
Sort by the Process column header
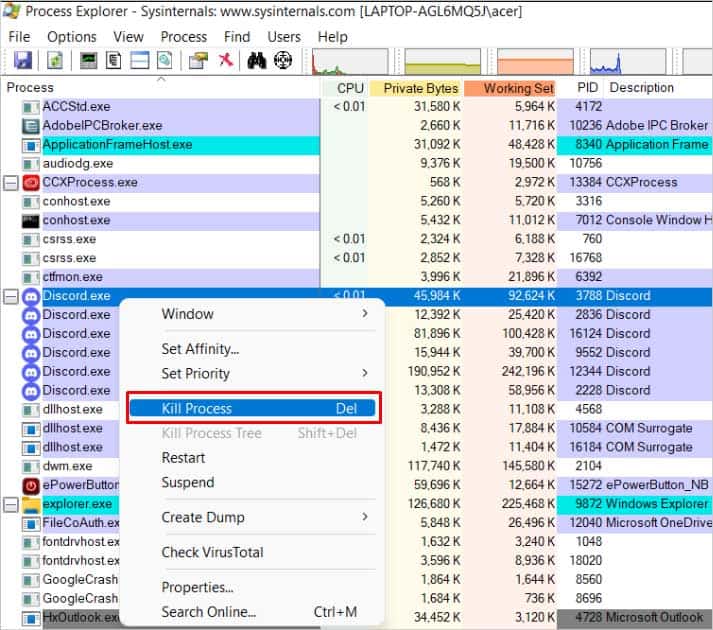click(161, 87)
